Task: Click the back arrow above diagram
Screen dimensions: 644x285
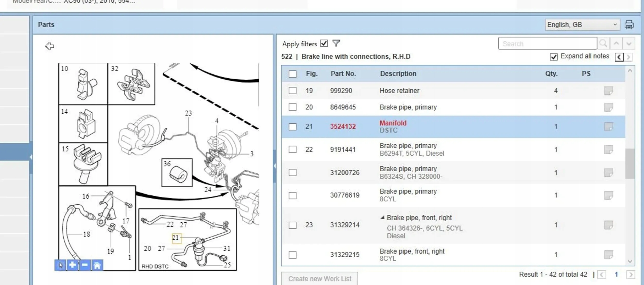Action: [x=49, y=46]
